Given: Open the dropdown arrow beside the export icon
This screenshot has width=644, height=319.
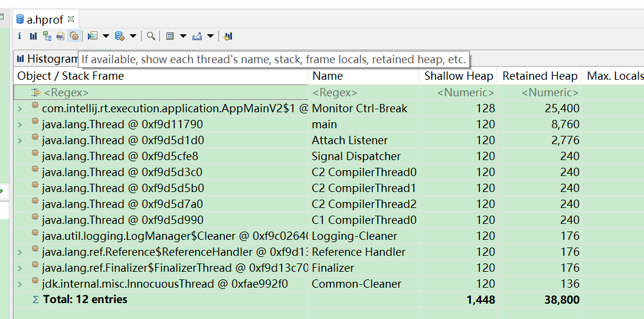Looking at the screenshot, I should (210, 36).
